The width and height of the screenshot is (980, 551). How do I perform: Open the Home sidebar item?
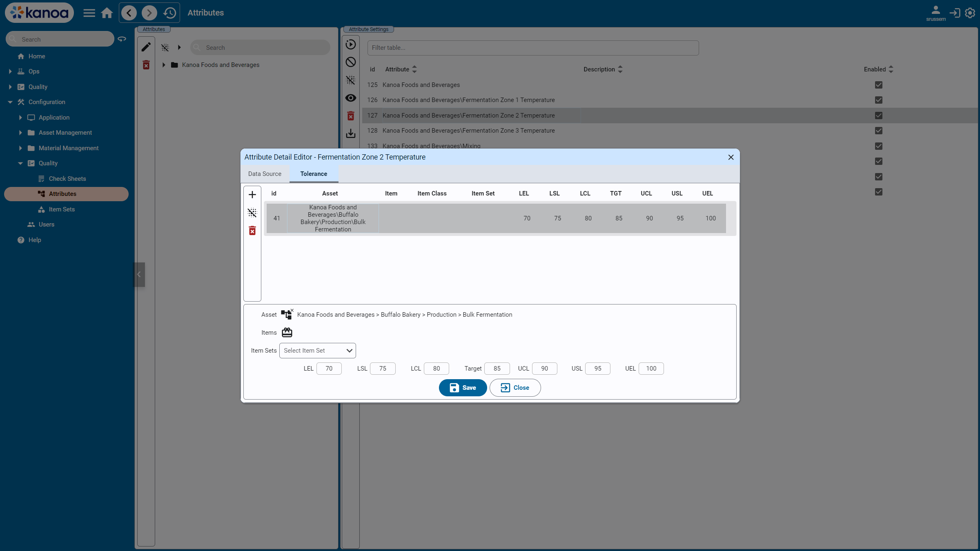[x=37, y=56]
